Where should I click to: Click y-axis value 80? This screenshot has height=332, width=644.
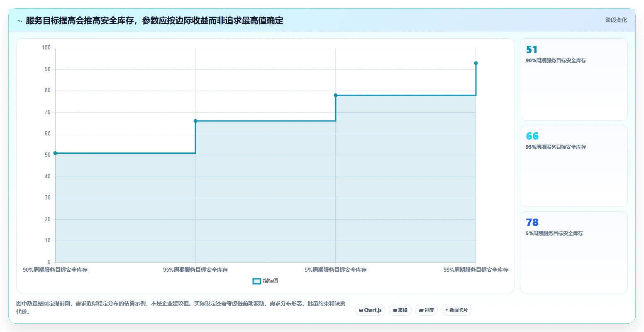(48, 91)
